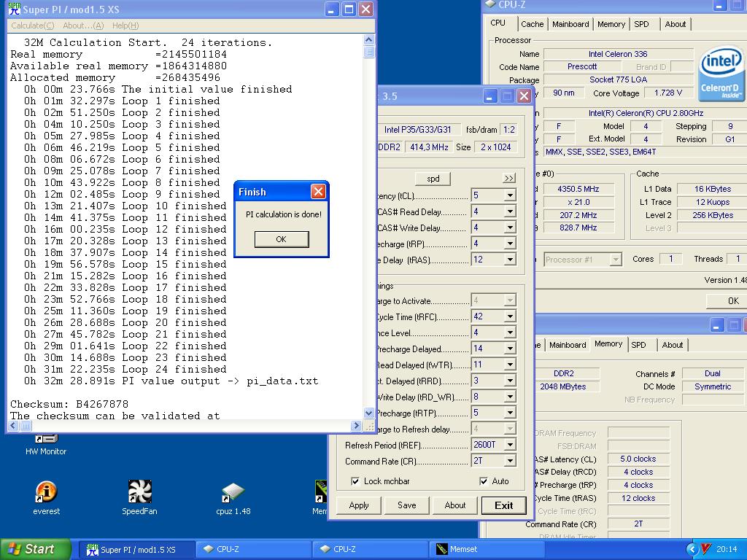Screen dimensions: 747x560
Task: Open the CAS# Write Delay dropdown
Action: 510,227
